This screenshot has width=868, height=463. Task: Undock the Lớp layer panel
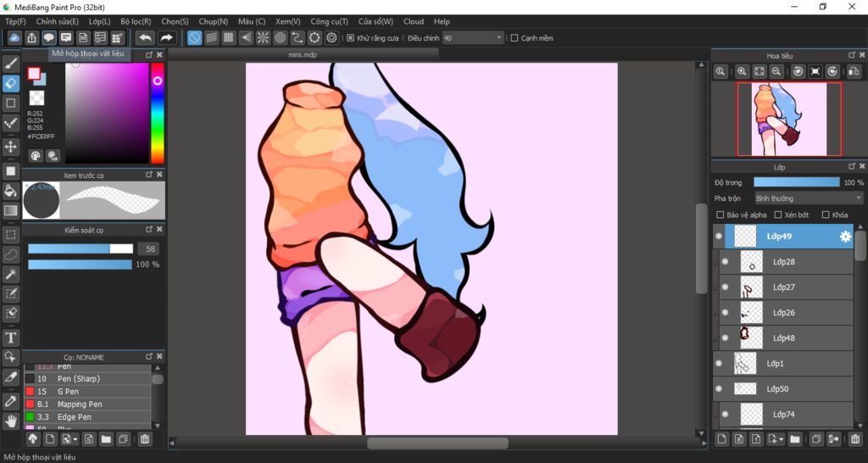click(852, 167)
